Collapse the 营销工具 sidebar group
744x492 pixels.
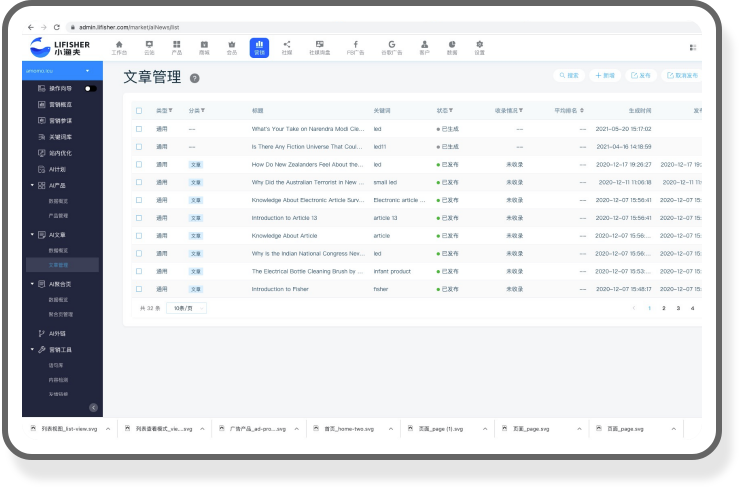(32, 349)
